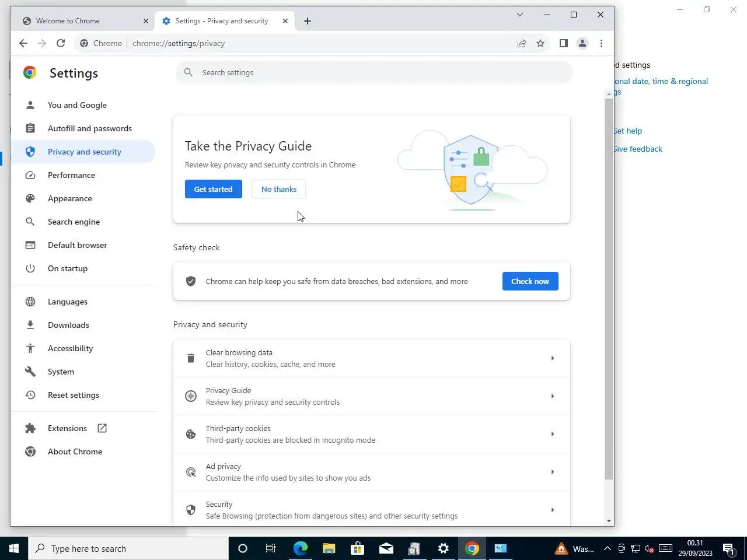Bookmark this tab with the star icon
Viewport: 747px width, 560px height.
tap(540, 43)
